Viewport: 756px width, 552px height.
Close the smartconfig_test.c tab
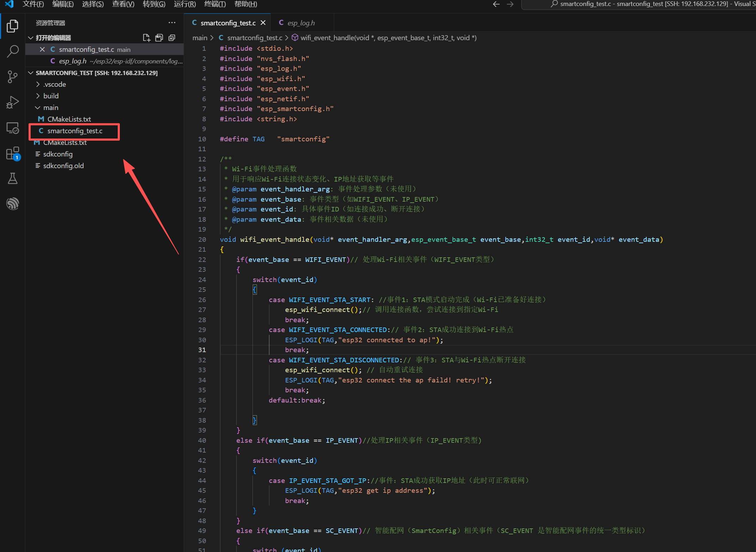click(263, 23)
